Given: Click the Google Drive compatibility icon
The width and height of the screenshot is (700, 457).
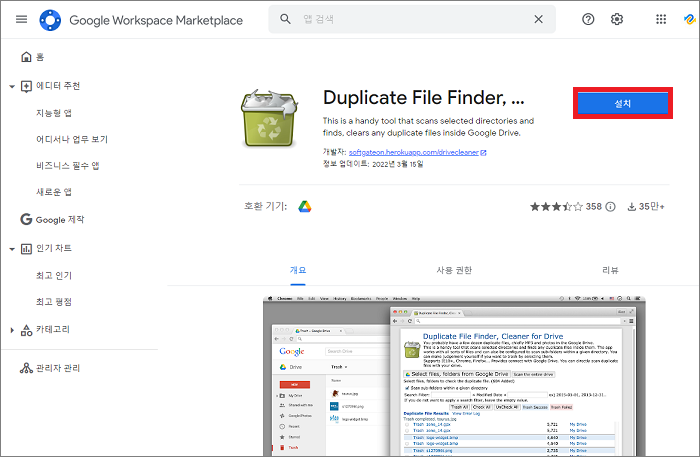Looking at the screenshot, I should [x=305, y=207].
